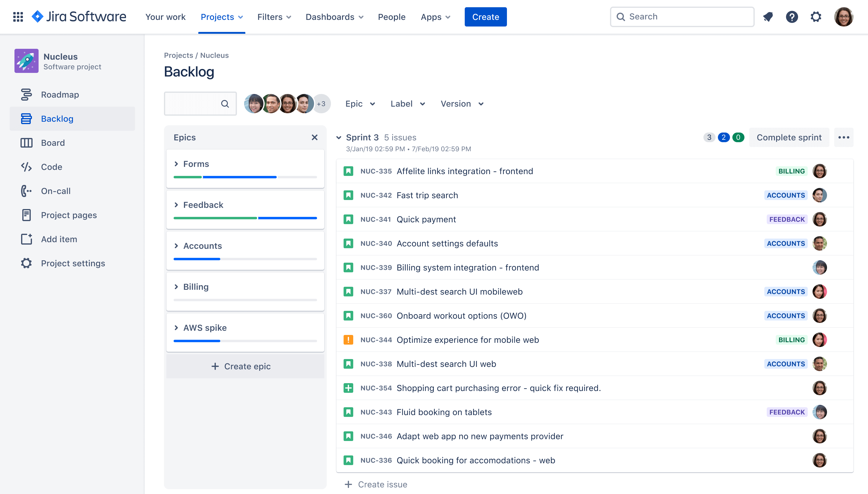Expand the AWS spike epic
This screenshot has width=868, height=494.
tap(176, 328)
